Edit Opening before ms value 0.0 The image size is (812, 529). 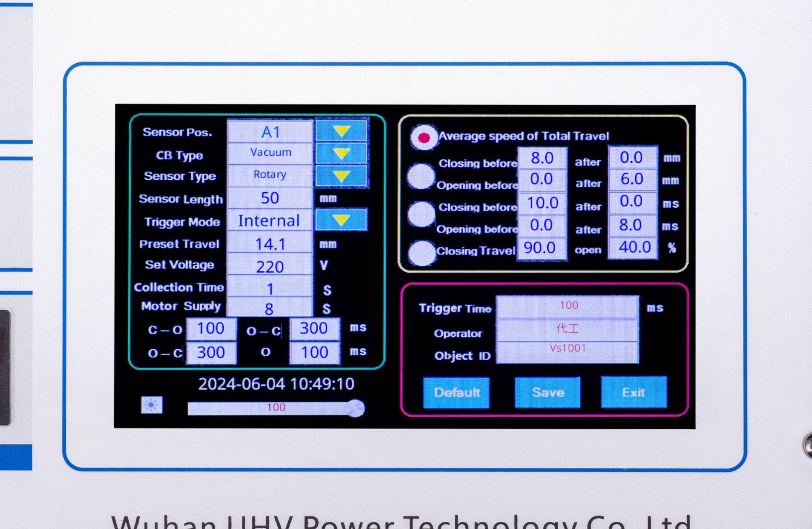pos(542,225)
